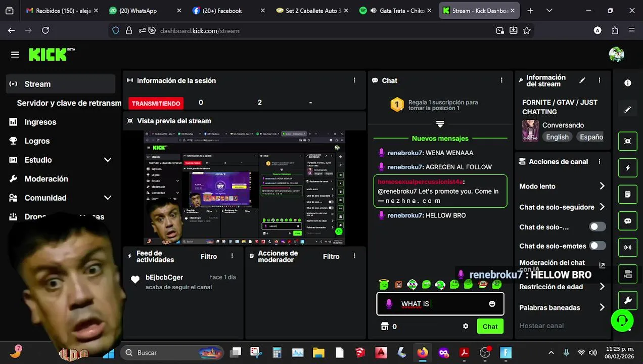This screenshot has height=364, width=643.
Task: Open Acciones de canal three-dot menu
Action: click(600, 162)
